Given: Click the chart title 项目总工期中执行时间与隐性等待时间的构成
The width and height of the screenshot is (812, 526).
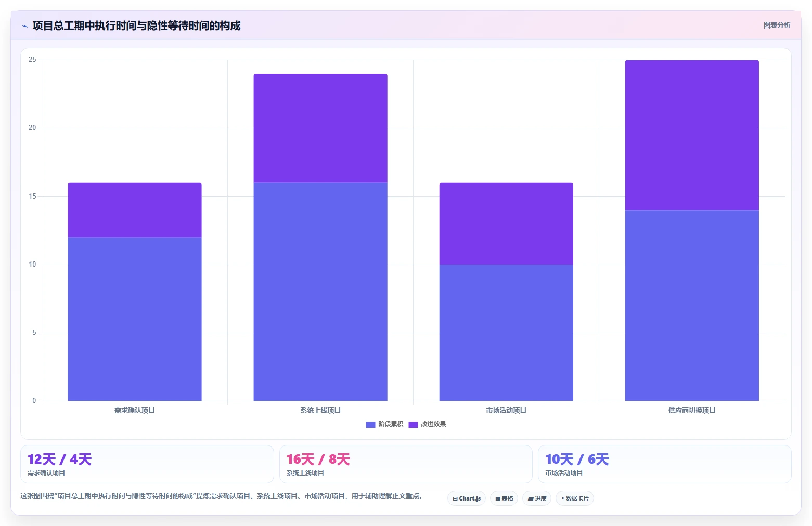Looking at the screenshot, I should (136, 26).
